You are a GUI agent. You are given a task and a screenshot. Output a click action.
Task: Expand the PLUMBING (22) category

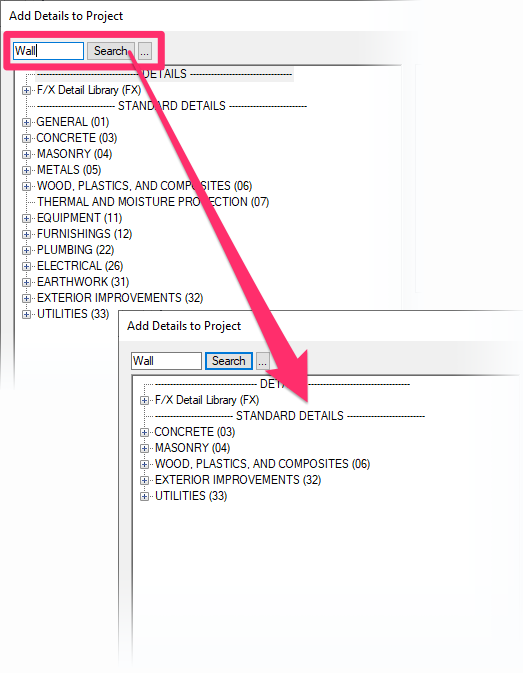[26, 250]
